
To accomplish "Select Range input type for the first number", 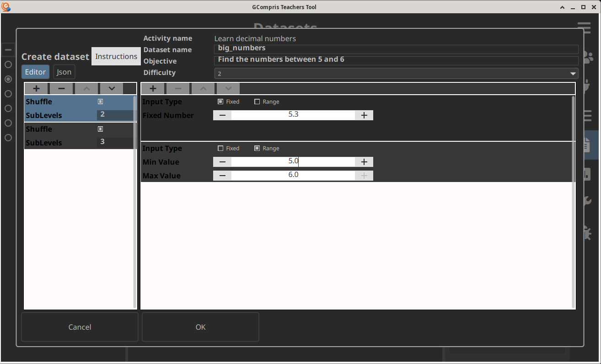I will pos(257,102).
